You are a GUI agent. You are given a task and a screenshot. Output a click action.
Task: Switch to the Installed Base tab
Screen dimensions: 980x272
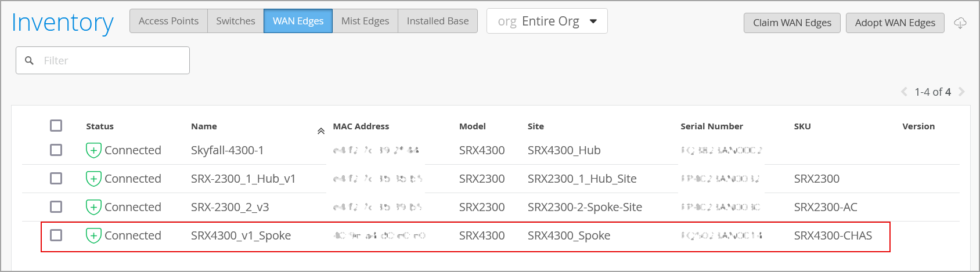point(437,21)
